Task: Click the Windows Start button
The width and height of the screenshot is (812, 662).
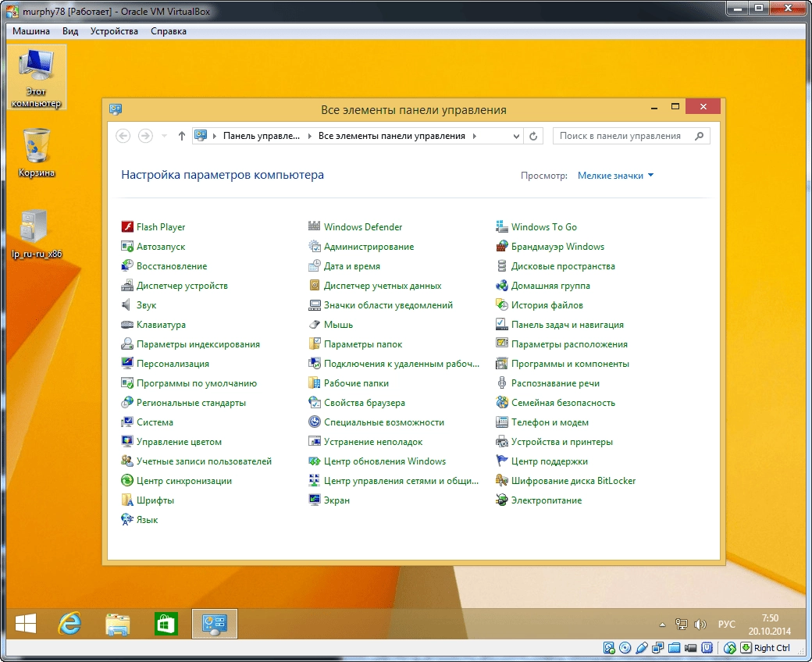Action: click(x=26, y=625)
